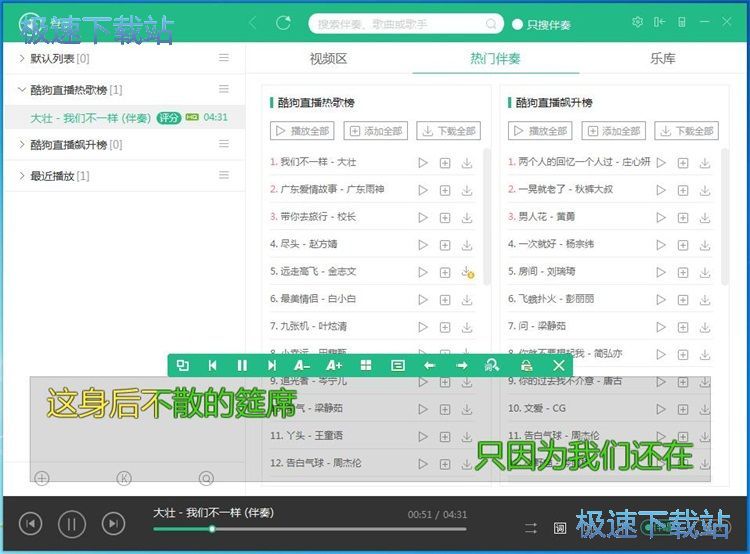Increase lyrics font size (A+)

(334, 366)
